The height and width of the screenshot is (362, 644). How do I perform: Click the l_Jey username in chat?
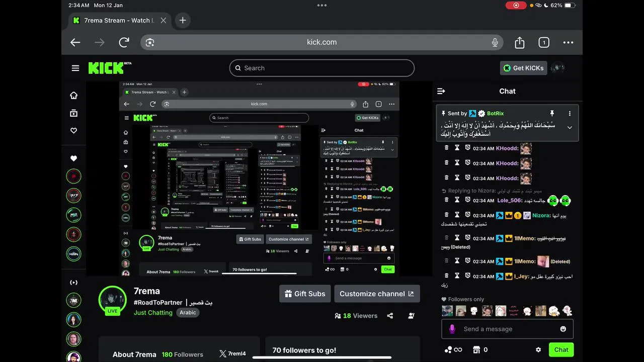click(x=522, y=277)
